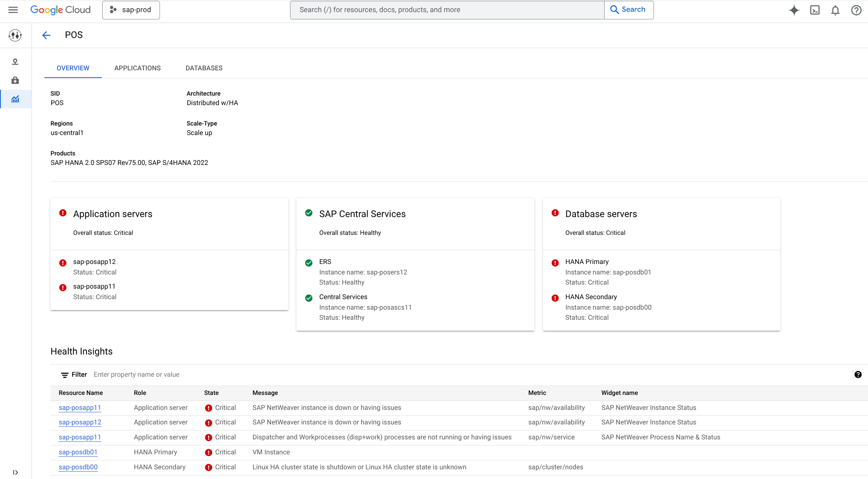868x479 pixels.
Task: Click the Widget name column header
Action: 620,393
